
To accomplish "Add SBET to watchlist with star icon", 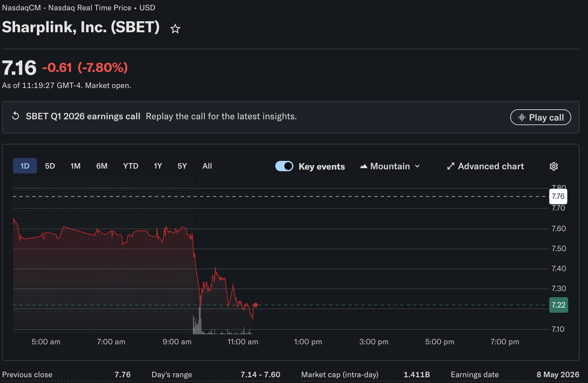I will coord(175,29).
